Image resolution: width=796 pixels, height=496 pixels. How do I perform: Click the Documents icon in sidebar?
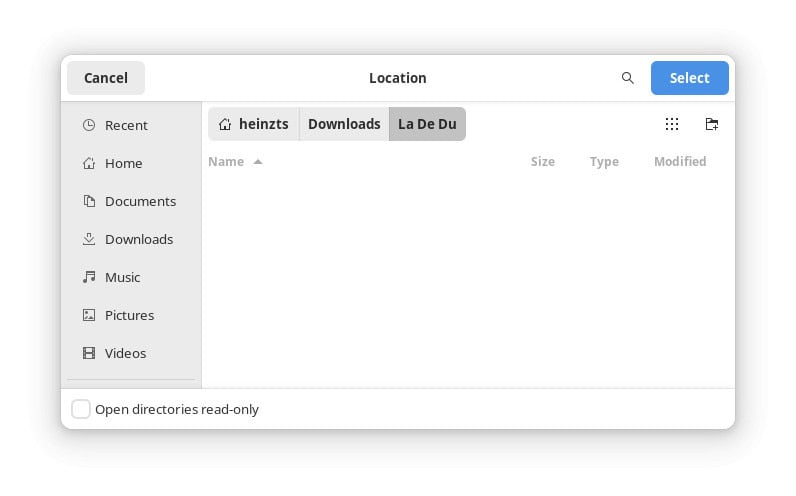click(89, 201)
